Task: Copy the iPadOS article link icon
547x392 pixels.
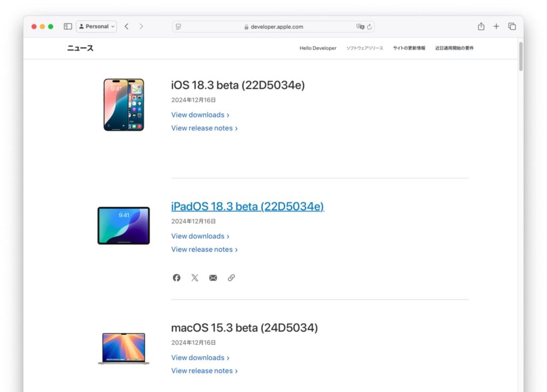Action: tap(231, 277)
